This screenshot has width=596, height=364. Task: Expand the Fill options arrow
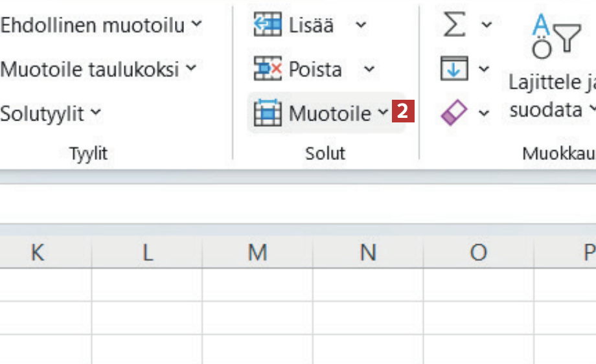coord(484,69)
